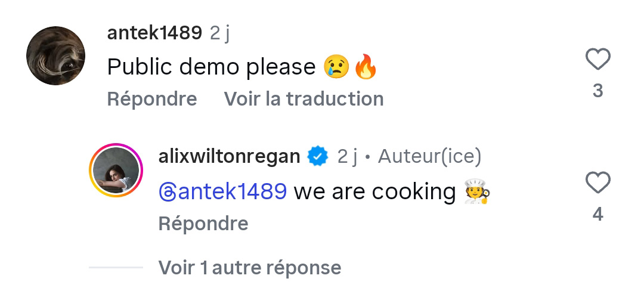Viewport: 644px width, 297px height.
Task: View the 3 likes count on antek1489's comment
Action: (597, 91)
